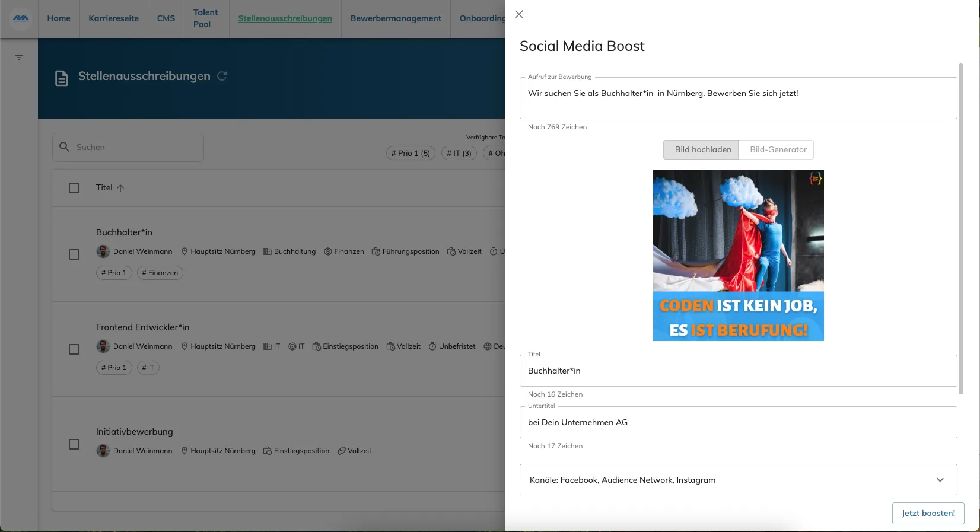
Task: Click the Jetzt boosten! button
Action: [x=928, y=513]
